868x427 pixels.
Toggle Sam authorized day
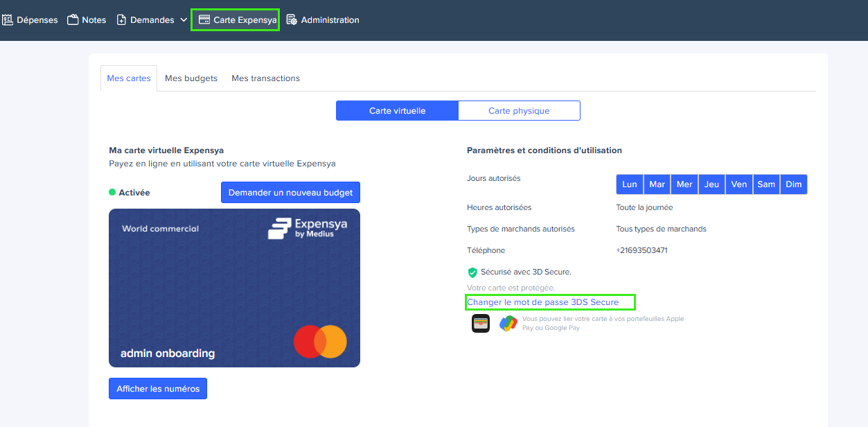click(766, 184)
